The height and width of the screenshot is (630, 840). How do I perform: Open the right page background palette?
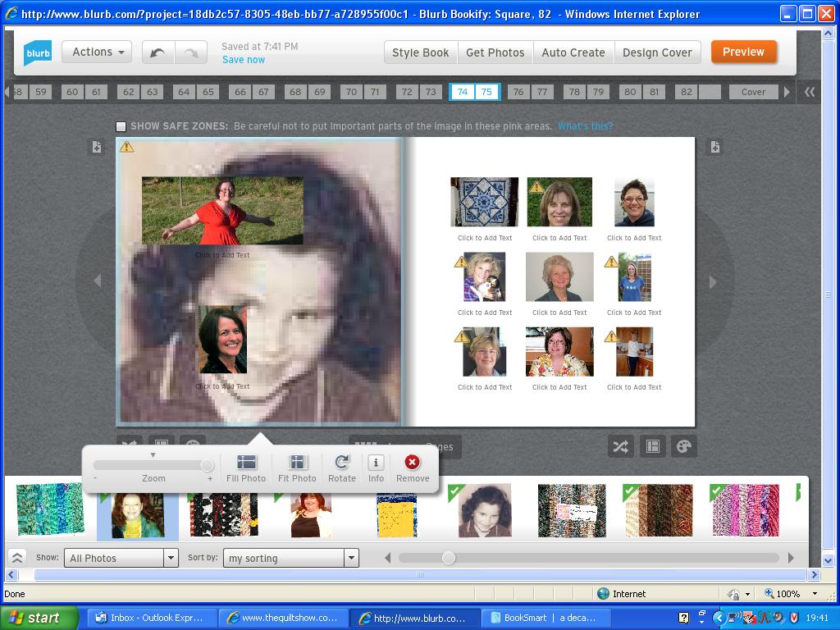click(683, 446)
